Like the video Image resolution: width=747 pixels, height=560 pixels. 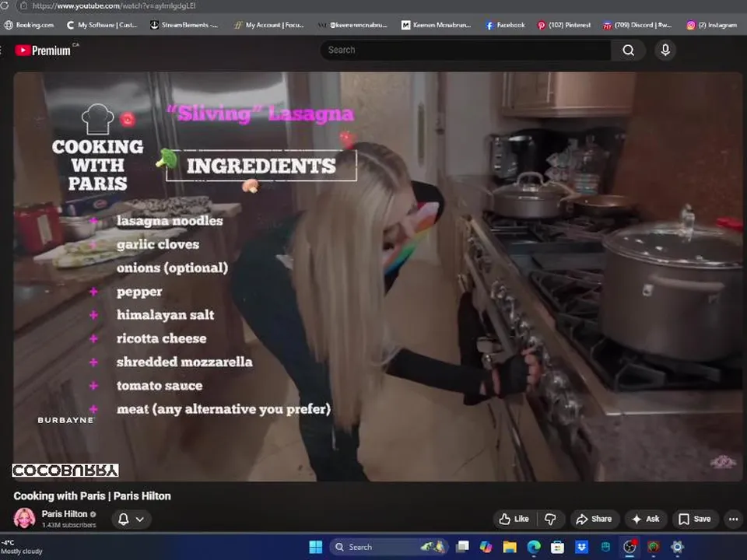[x=514, y=519]
